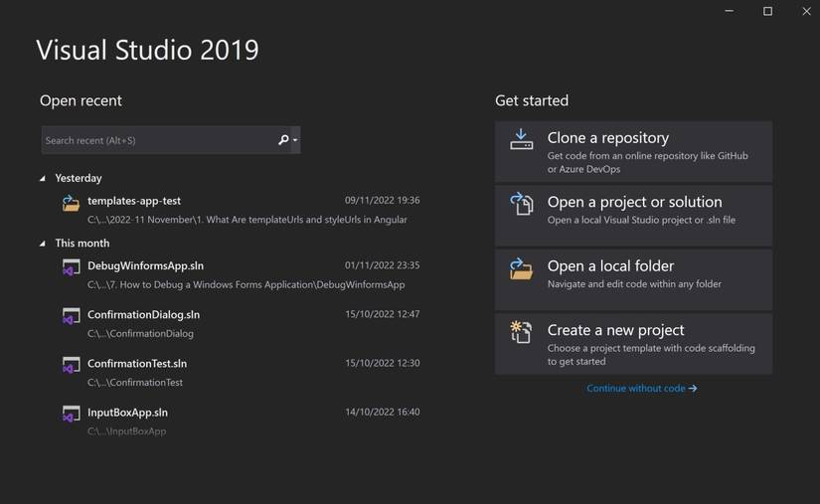Open recent solution ConfirmationTest.sln
The height and width of the screenshot is (504, 820).
point(241,372)
